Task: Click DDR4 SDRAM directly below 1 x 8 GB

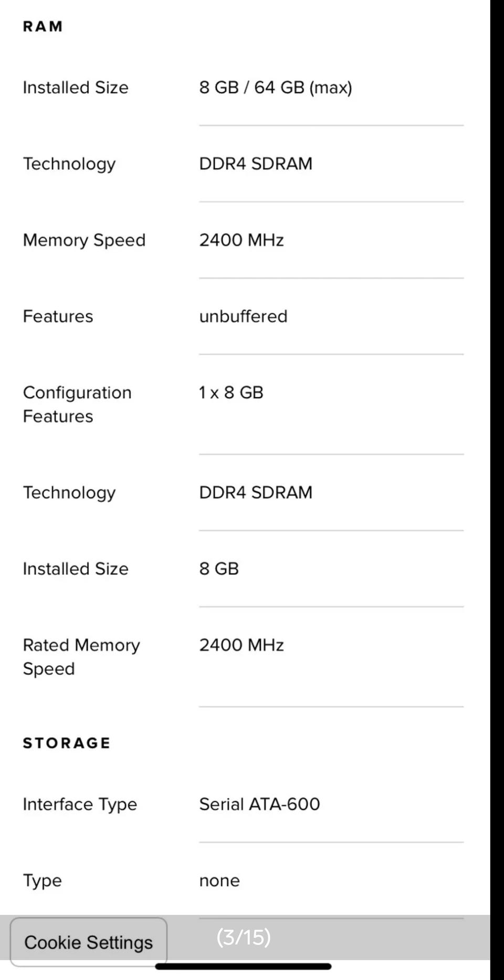Action: pos(256,492)
